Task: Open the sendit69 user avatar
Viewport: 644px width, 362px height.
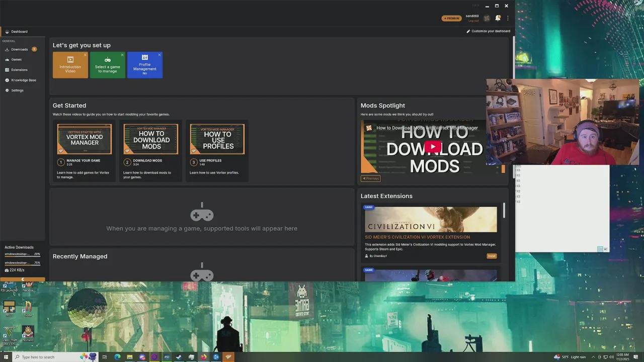Action: click(x=487, y=19)
